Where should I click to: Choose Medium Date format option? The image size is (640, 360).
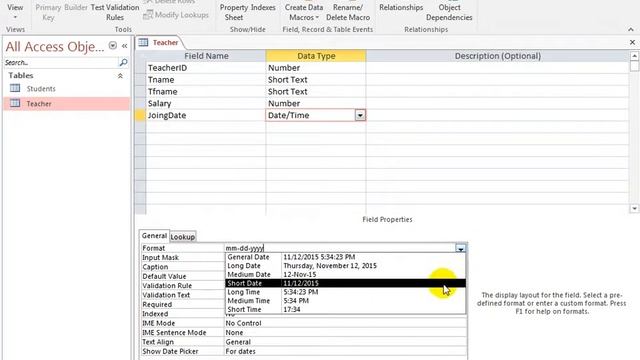[x=345, y=274]
